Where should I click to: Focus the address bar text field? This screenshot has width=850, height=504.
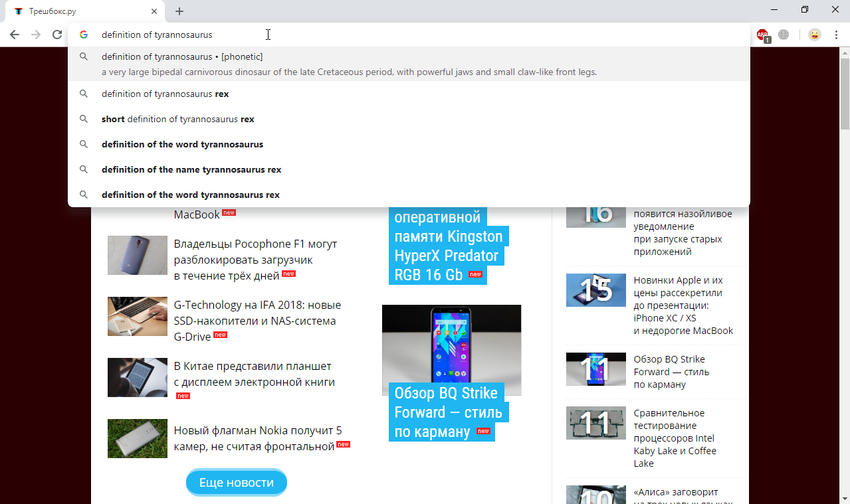[409, 35]
